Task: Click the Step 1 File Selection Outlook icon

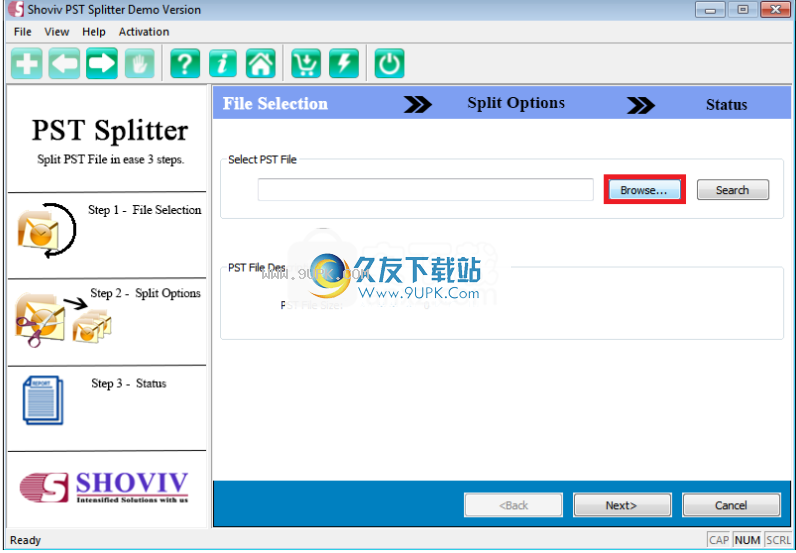Action: click(x=46, y=231)
